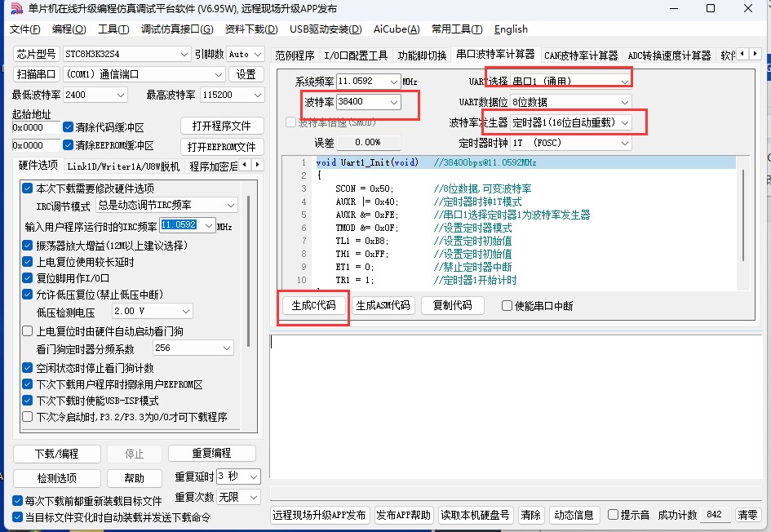Toggle 振荡器放大增益 checkbox
This screenshot has height=532, width=771.
pyautogui.click(x=28, y=245)
